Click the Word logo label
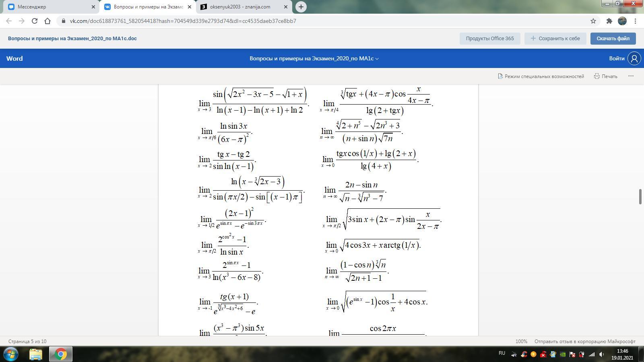This screenshot has width=644, height=362. [x=14, y=59]
